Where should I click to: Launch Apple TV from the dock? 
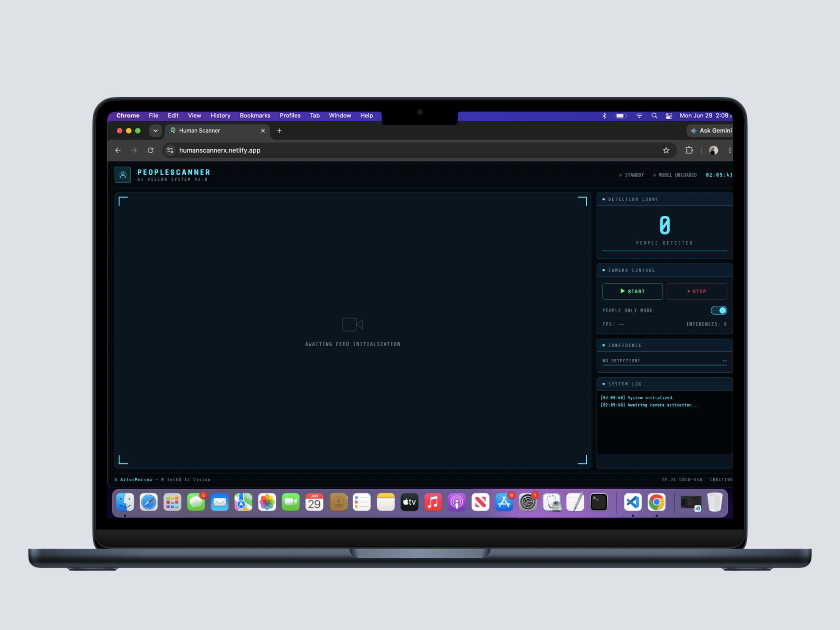pyautogui.click(x=409, y=502)
